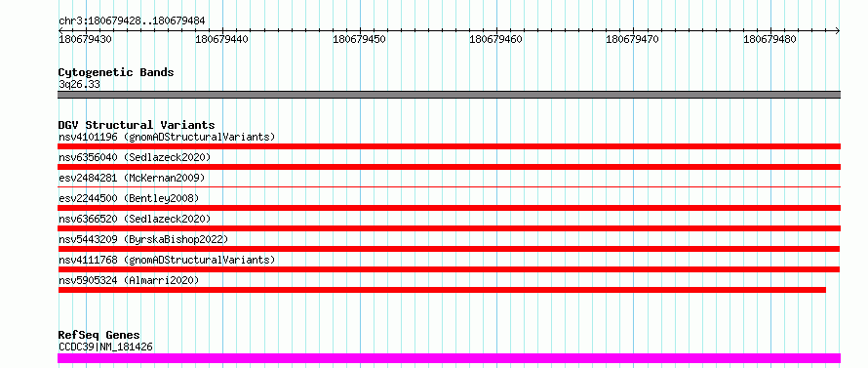868x368 pixels.
Task: Click the red bar for nsv4111768
Action: 449,269
